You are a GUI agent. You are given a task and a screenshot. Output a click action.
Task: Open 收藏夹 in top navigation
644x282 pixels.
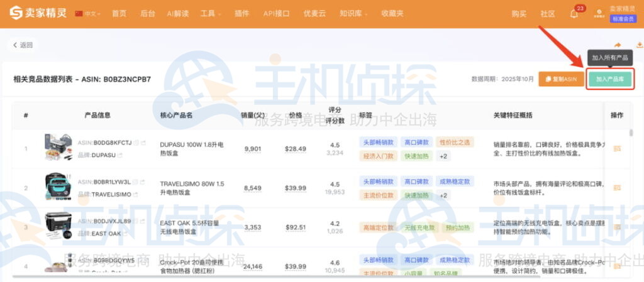pos(392,14)
